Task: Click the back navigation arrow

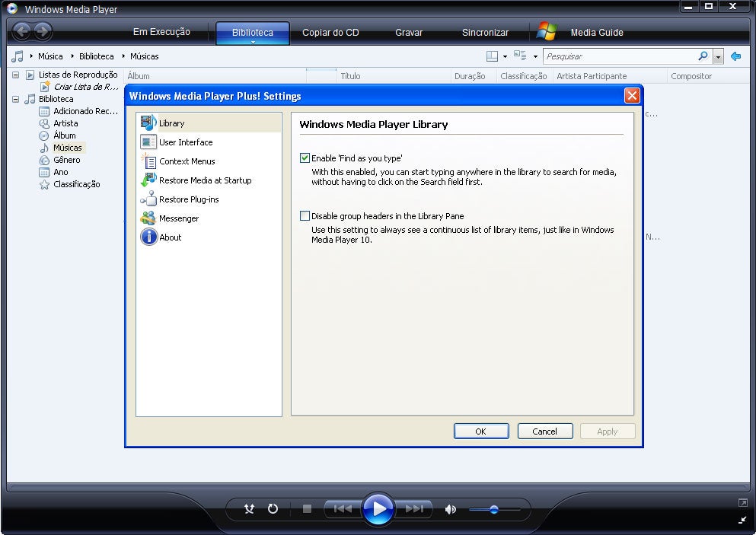Action: click(21, 32)
